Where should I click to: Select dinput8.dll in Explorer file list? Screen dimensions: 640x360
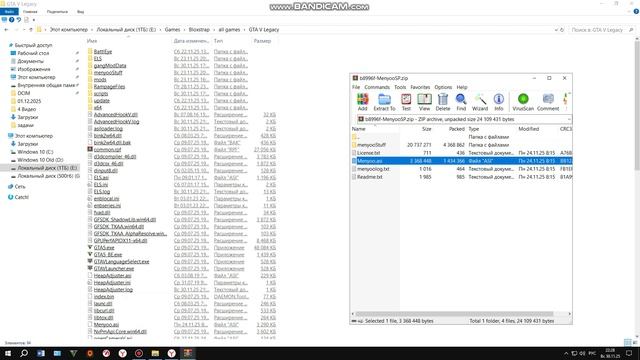tap(105, 171)
